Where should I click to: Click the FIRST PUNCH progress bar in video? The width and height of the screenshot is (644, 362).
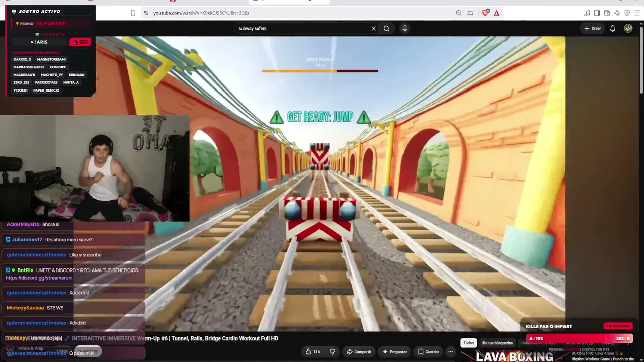(320, 71)
